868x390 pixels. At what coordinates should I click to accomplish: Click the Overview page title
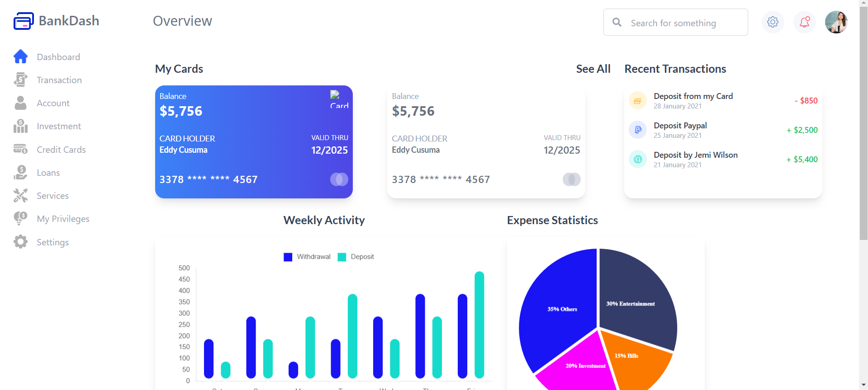click(x=182, y=21)
